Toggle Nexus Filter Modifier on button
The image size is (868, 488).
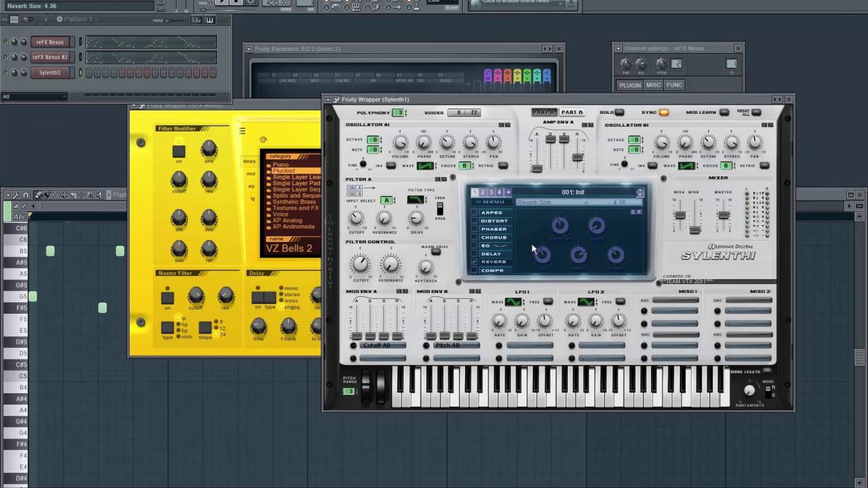coord(178,151)
